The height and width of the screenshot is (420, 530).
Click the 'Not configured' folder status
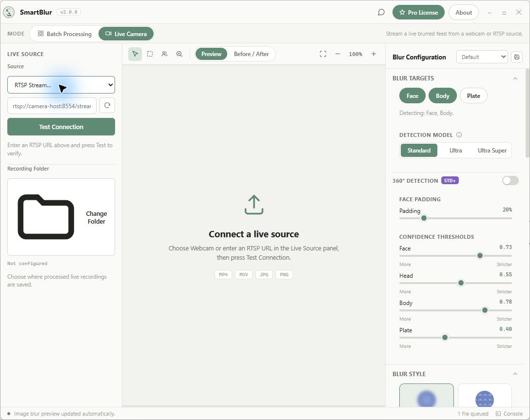click(x=27, y=264)
